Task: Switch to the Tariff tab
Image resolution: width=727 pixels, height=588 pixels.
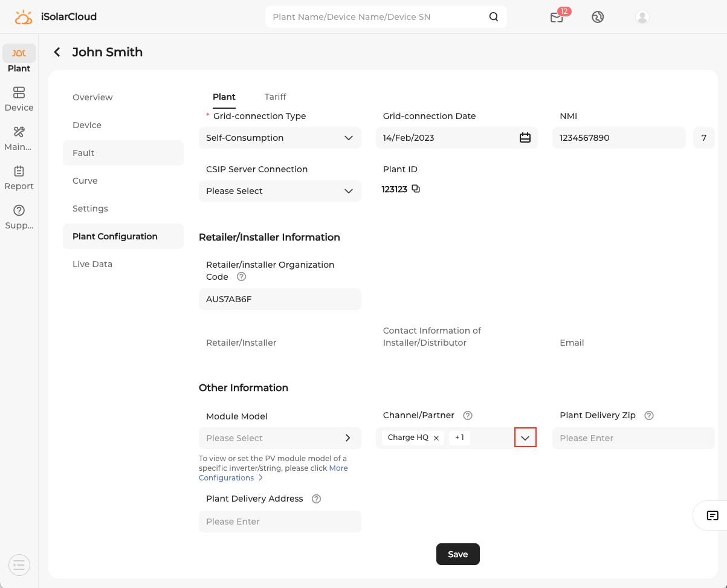Action: pyautogui.click(x=275, y=97)
